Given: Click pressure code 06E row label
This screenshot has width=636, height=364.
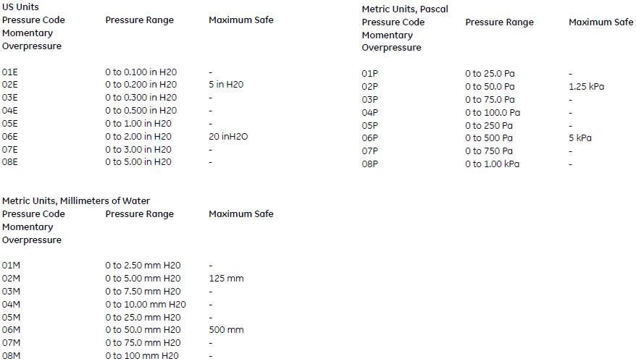Looking at the screenshot, I should pyautogui.click(x=10, y=136).
